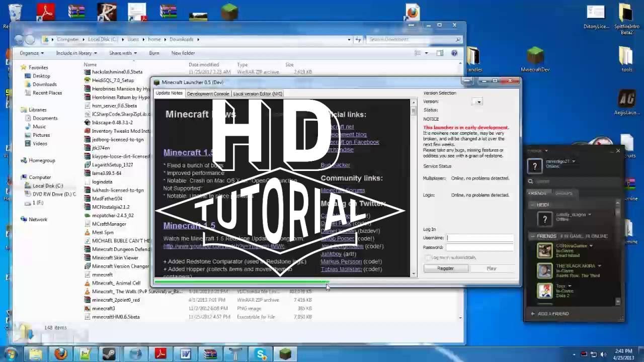This screenshot has width=644, height=362.
Task: Open the Tobias Mollstam link
Action: pos(341,269)
